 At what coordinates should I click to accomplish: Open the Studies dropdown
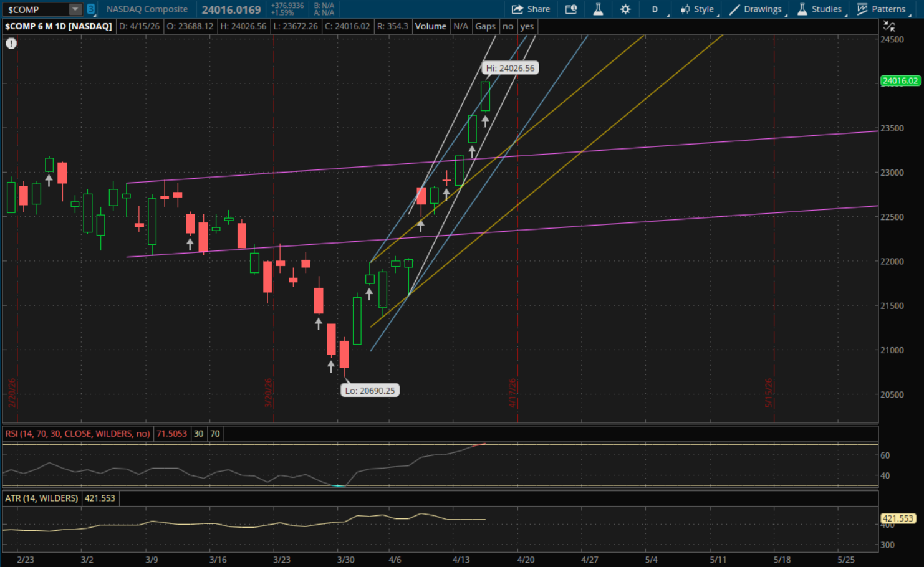tap(819, 9)
